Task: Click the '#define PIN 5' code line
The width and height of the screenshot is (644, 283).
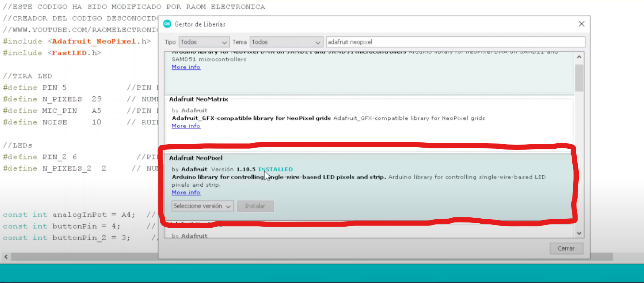Action: point(34,88)
